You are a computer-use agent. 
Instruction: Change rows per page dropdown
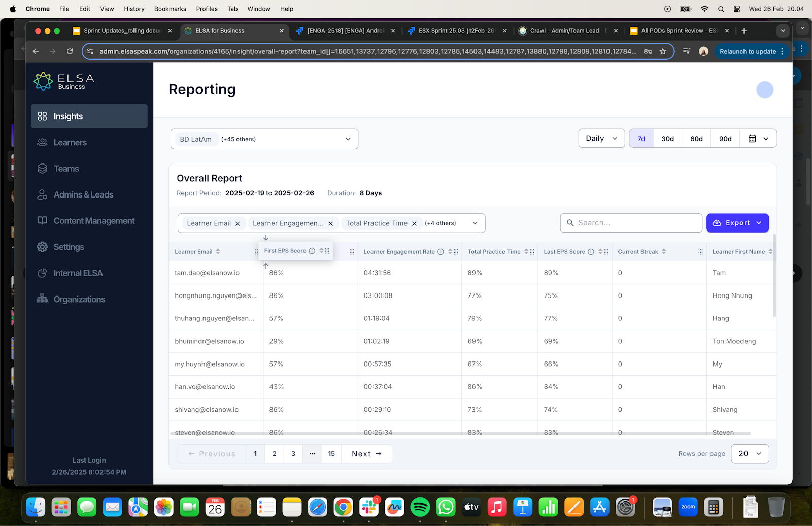(750, 454)
